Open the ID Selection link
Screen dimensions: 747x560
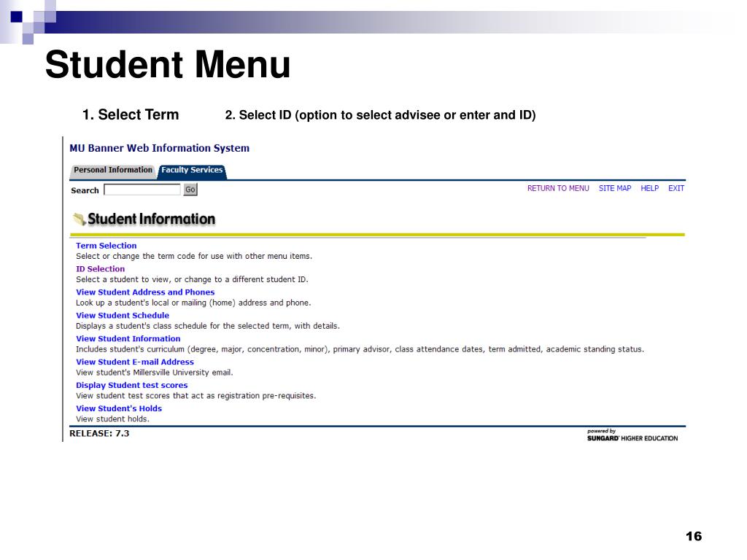(x=100, y=269)
